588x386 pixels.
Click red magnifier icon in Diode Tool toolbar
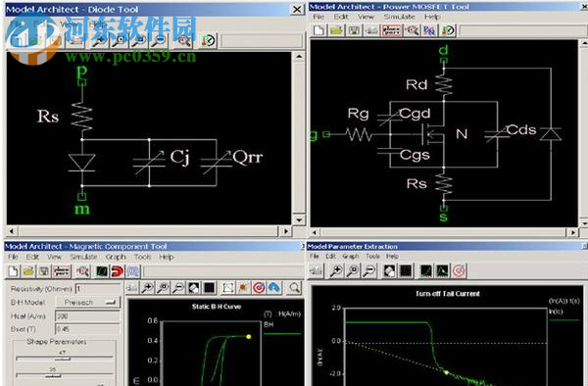(183, 40)
